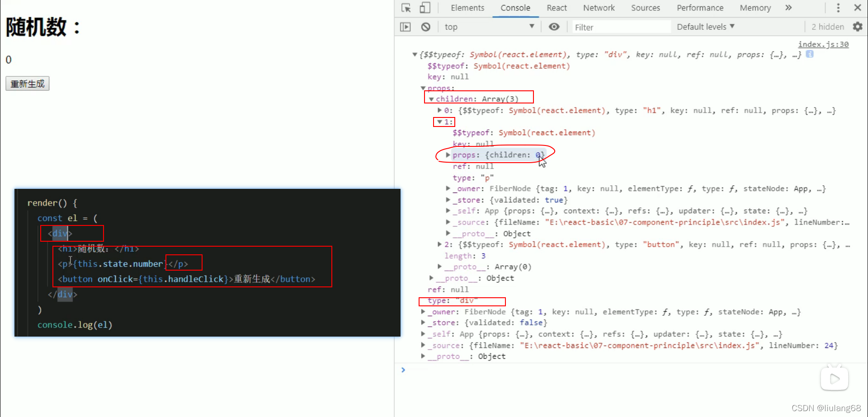Expand _source with lineNumber: 24
The width and height of the screenshot is (868, 417).
click(x=423, y=345)
